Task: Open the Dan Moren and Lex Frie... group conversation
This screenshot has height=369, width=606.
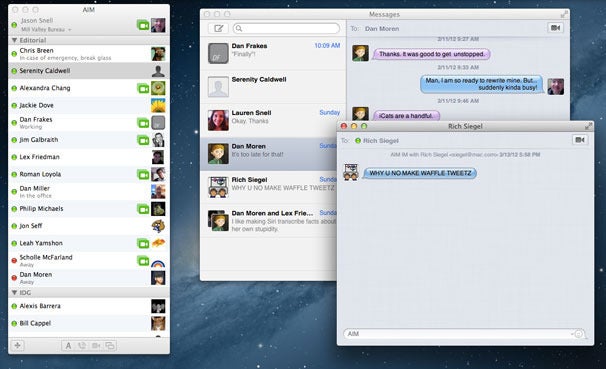Action: [x=269, y=221]
